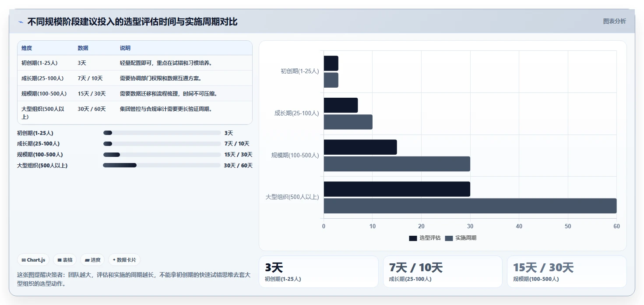
Task: Click chart y-axis label 大型组织(500人以上)
Action: [292, 197]
